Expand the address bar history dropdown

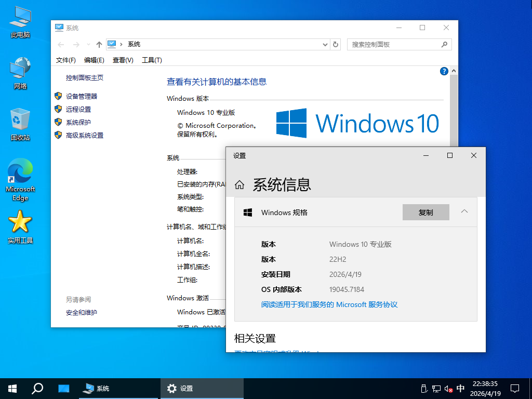325,45
